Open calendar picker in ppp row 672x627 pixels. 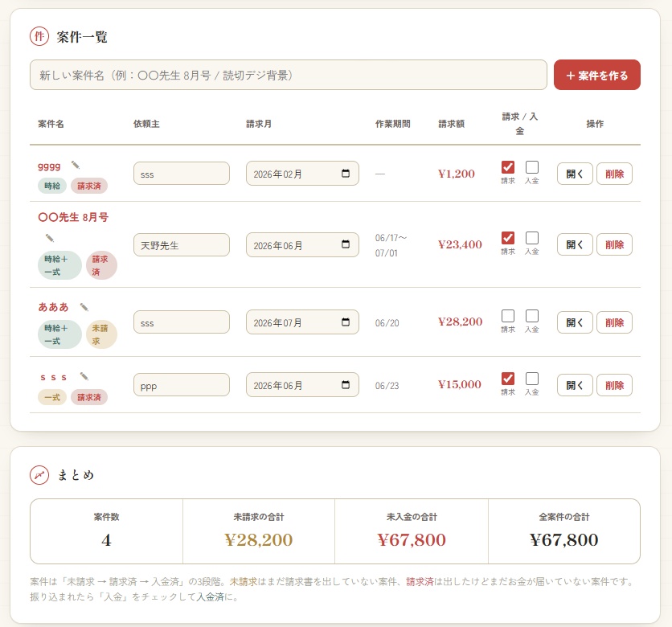[346, 384]
